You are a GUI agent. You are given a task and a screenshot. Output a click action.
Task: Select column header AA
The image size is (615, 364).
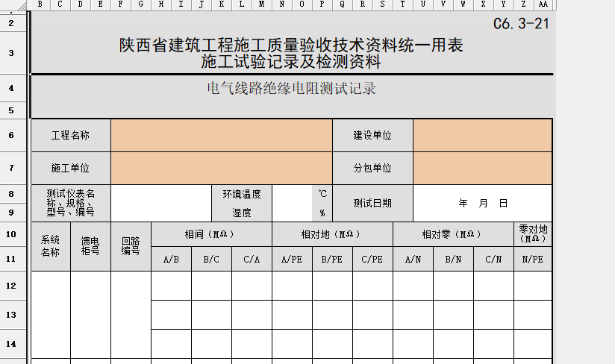pos(543,4)
